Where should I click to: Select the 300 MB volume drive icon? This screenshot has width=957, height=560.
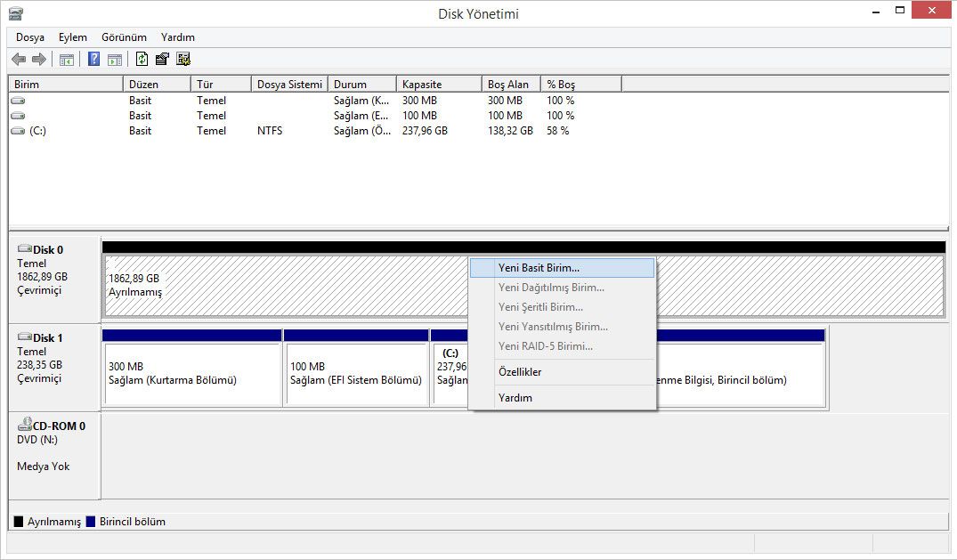tap(19, 101)
